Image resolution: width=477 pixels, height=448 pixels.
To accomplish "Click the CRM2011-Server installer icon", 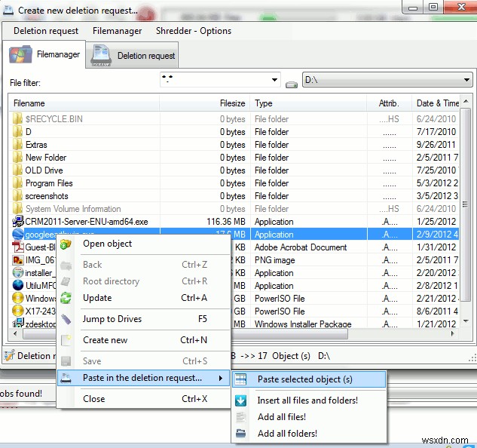I will coord(18,222).
